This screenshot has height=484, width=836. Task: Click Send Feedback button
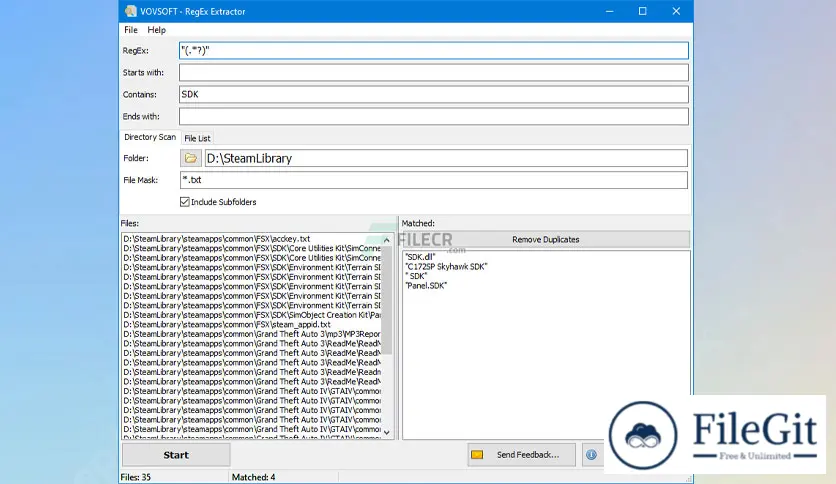[521, 455]
